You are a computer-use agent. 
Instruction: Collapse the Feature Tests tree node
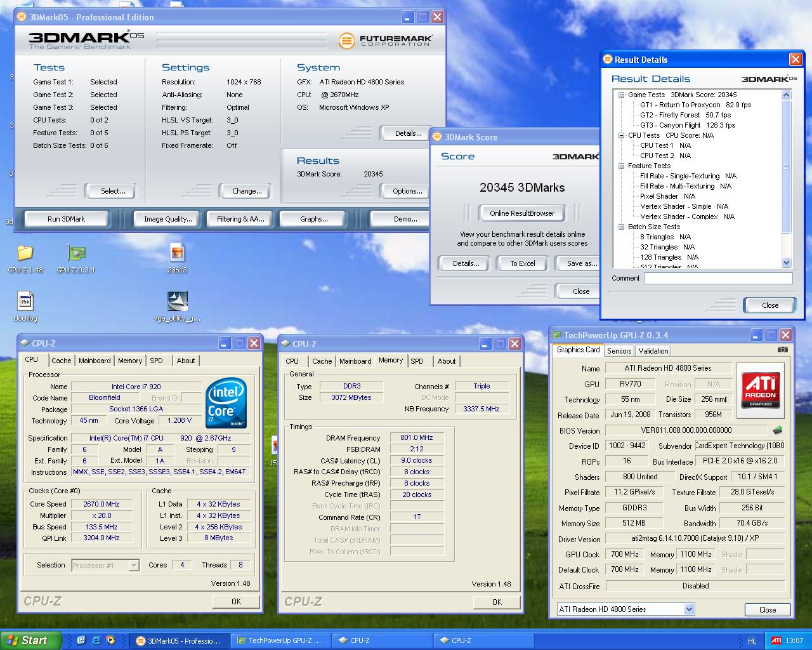coord(622,166)
